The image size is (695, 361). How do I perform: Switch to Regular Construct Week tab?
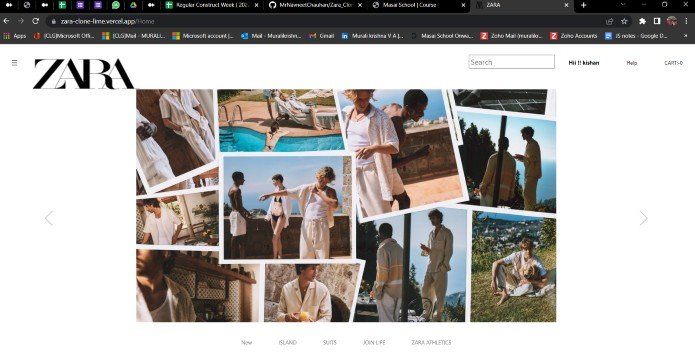click(212, 5)
